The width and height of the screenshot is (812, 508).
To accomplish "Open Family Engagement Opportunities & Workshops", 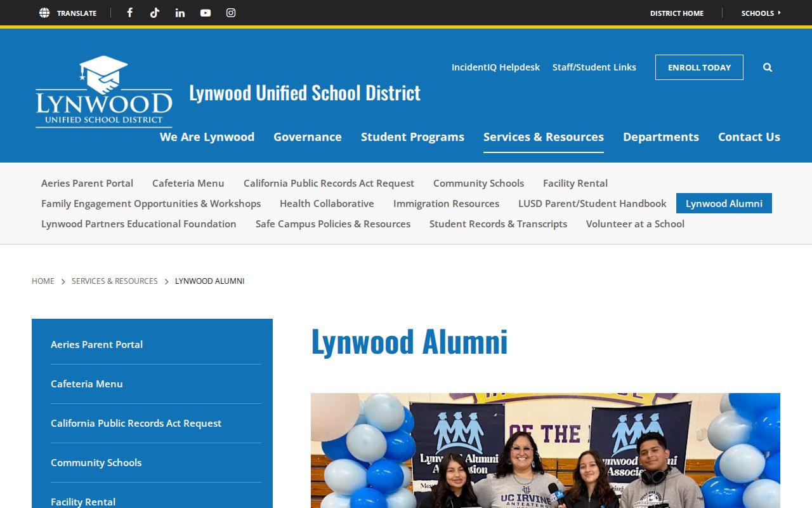I will (151, 203).
